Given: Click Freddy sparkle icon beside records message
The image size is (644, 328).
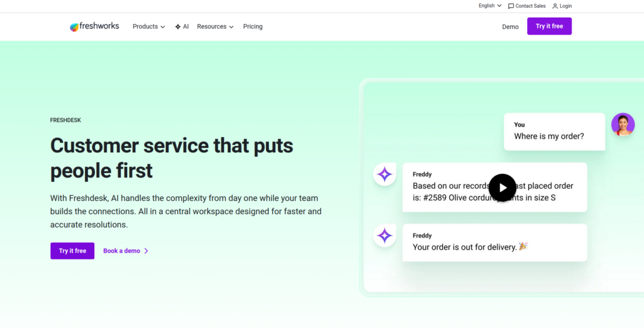Looking at the screenshot, I should [384, 174].
